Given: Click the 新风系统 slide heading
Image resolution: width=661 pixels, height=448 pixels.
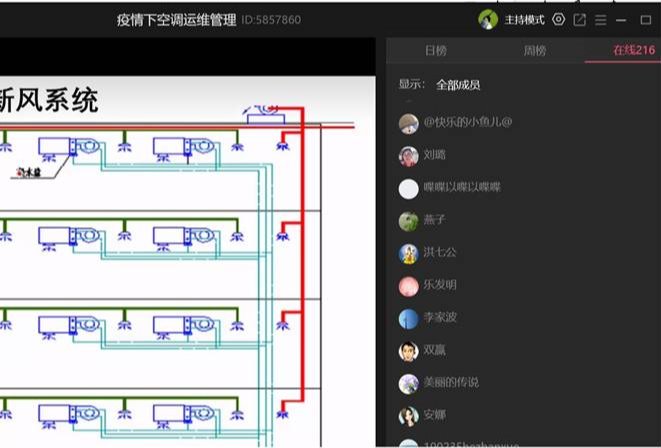Looking at the screenshot, I should coord(49,100).
